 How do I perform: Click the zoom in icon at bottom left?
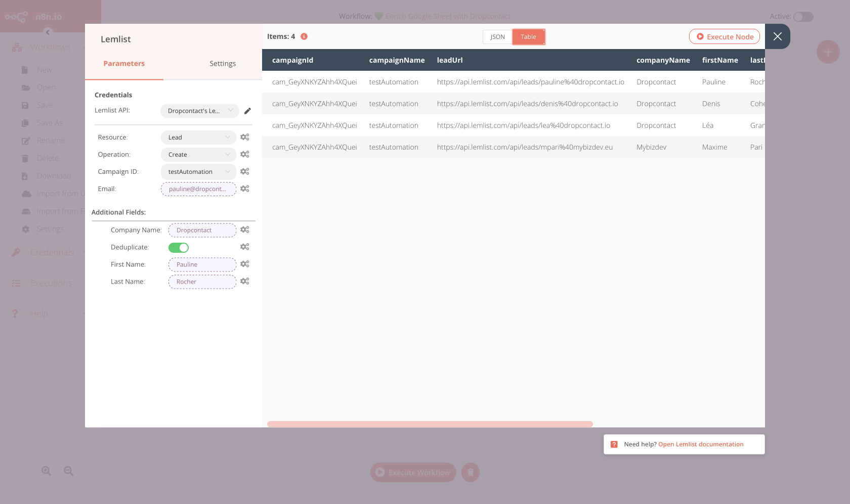[46, 471]
